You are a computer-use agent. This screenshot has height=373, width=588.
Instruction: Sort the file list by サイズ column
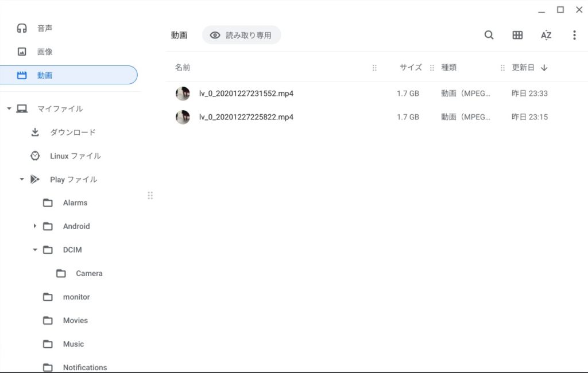coord(411,68)
